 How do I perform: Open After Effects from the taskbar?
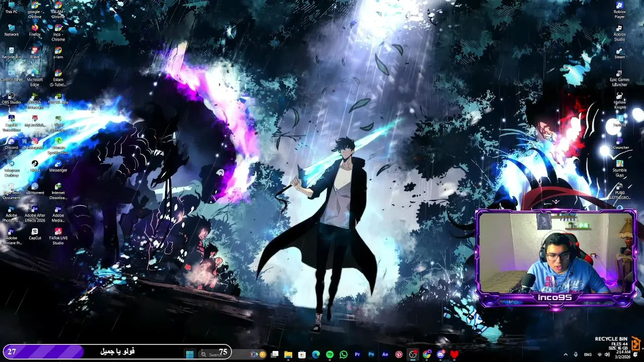385,354
